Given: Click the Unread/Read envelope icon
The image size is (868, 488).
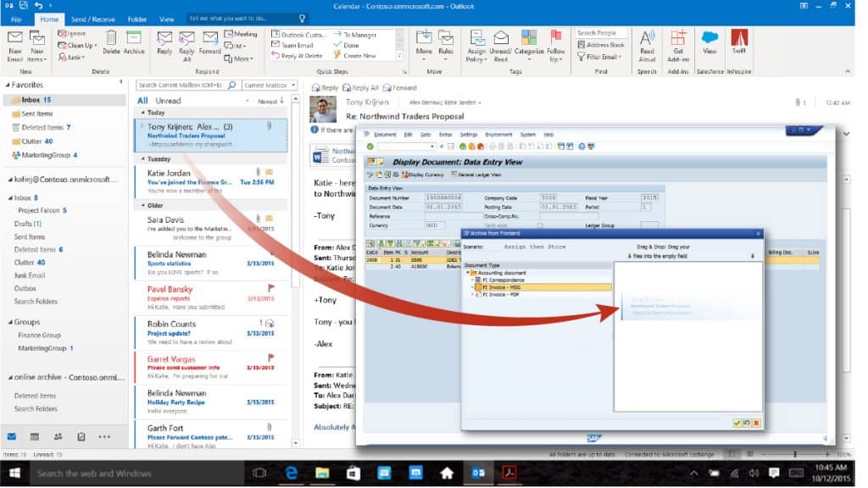Looking at the screenshot, I should pos(501,37).
